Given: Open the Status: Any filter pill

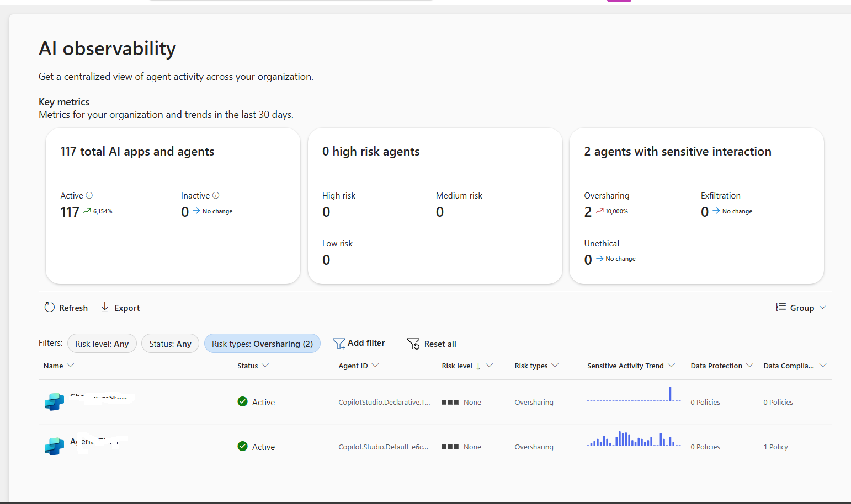Looking at the screenshot, I should (x=170, y=344).
